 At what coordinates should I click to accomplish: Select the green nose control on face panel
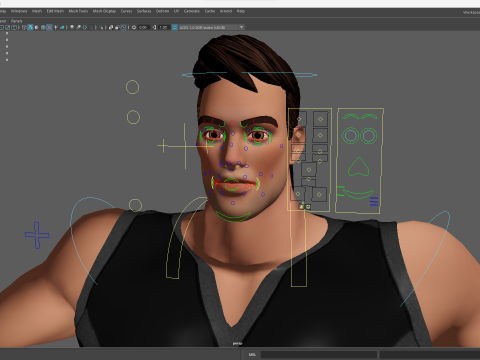click(x=359, y=167)
